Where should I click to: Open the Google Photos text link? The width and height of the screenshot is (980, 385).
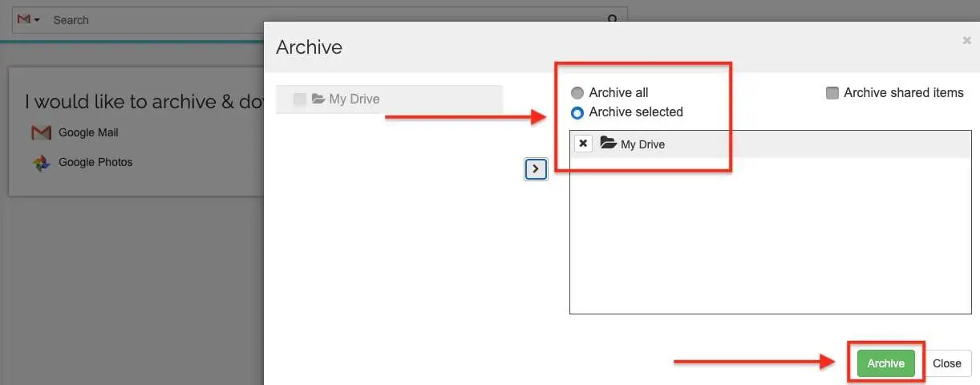click(95, 162)
